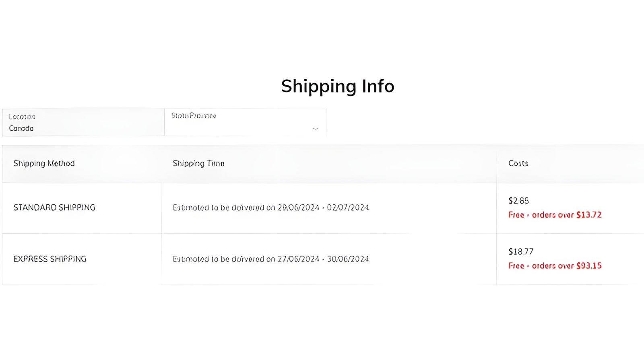Open the State/Province dropdown
This screenshot has width=644, height=362.
pos(246,123)
